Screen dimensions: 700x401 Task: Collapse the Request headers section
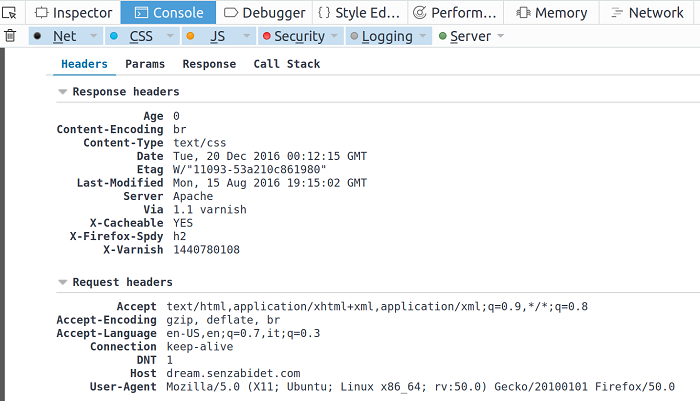pos(63,283)
